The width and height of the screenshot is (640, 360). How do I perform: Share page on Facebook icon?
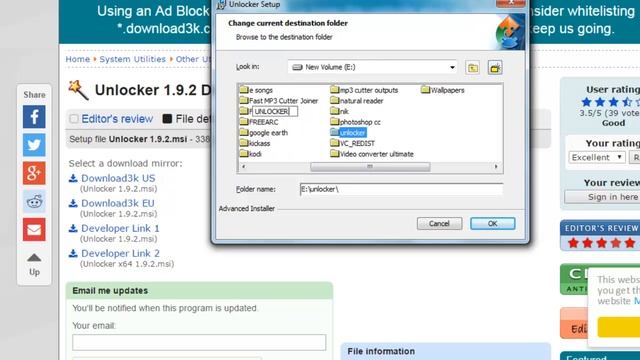pyautogui.click(x=34, y=117)
